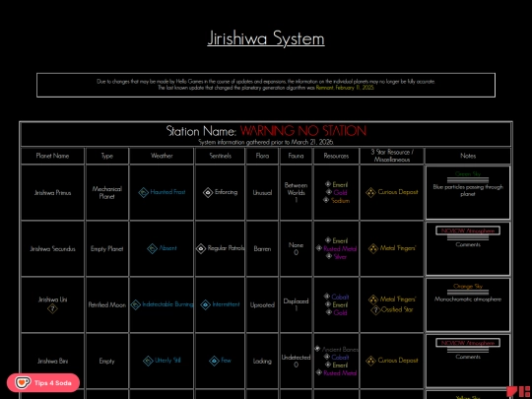The height and width of the screenshot is (399, 532).
Task: Click the Barren flora cell
Action: pos(262,248)
